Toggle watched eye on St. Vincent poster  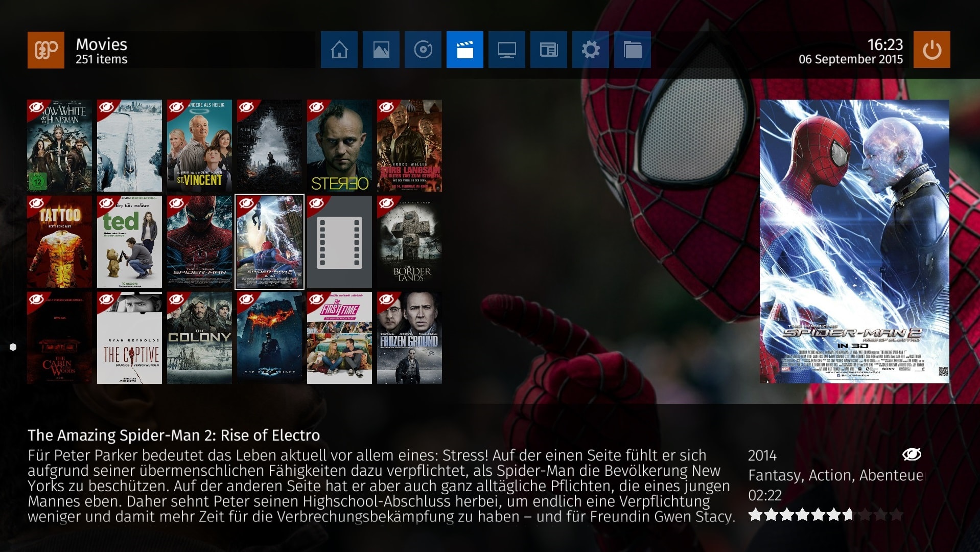point(176,107)
